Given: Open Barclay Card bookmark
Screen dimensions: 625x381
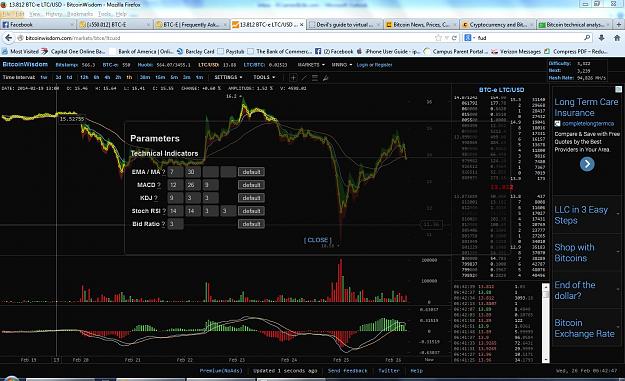Looking at the screenshot, I should pyautogui.click(x=196, y=51).
